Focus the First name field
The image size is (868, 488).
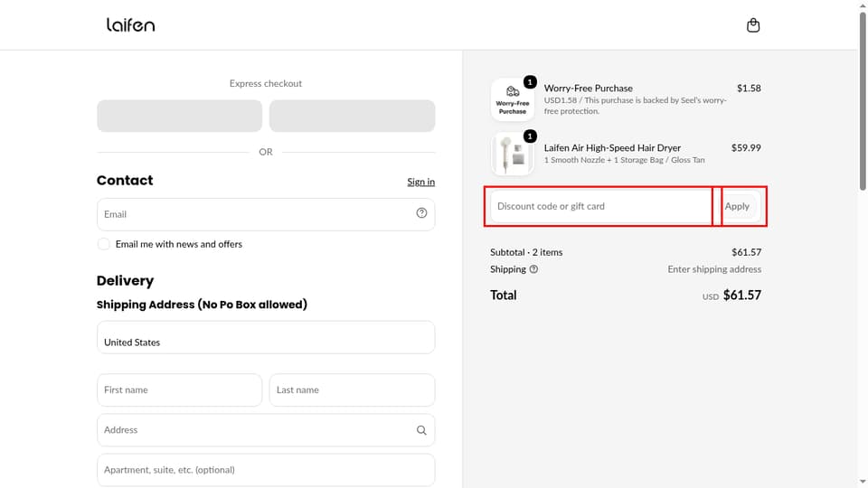pos(179,390)
